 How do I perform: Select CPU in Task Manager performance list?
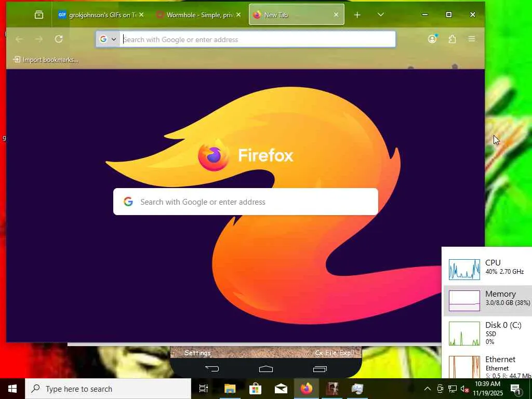[487, 269]
